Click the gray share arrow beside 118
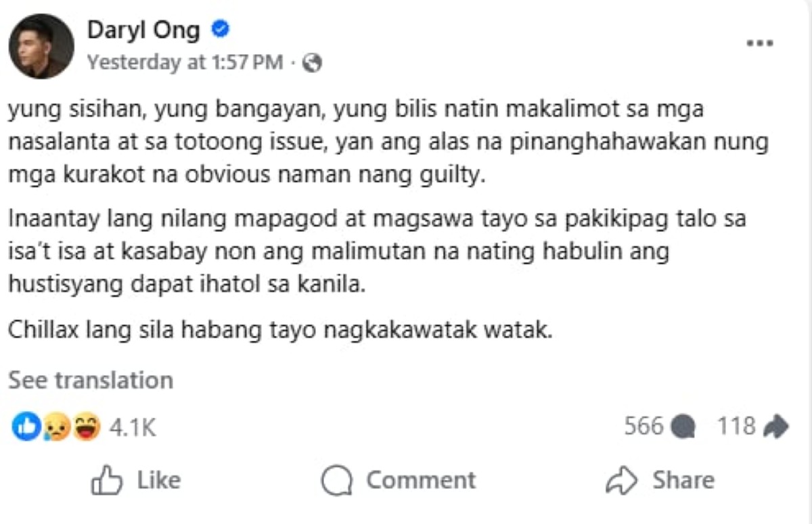Image resolution: width=812 pixels, height=524 pixels. 775,427
